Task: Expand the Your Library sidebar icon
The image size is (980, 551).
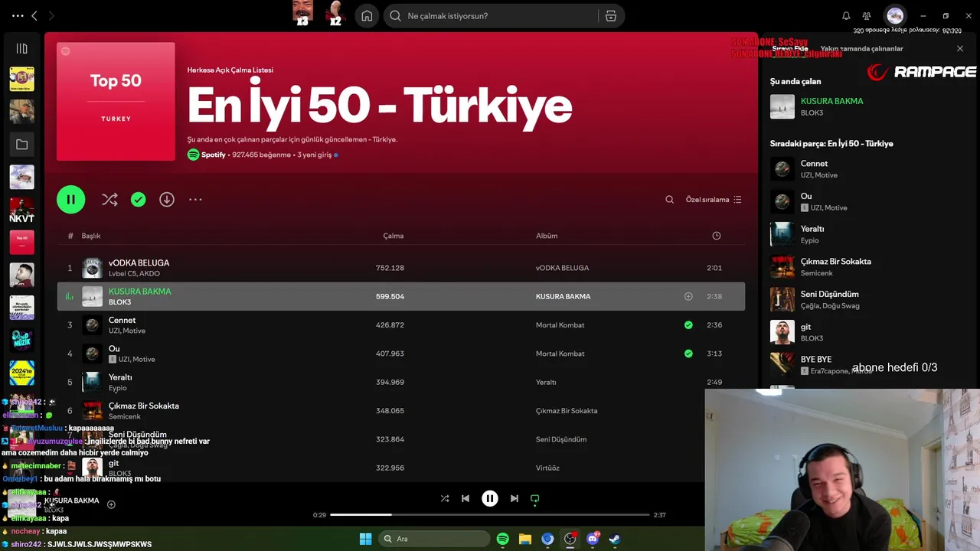Action: [21, 48]
